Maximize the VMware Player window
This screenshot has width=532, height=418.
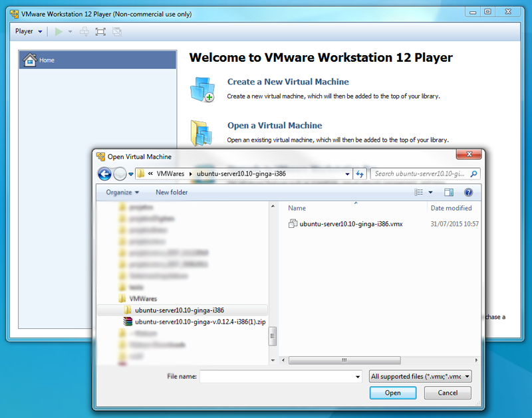point(487,12)
